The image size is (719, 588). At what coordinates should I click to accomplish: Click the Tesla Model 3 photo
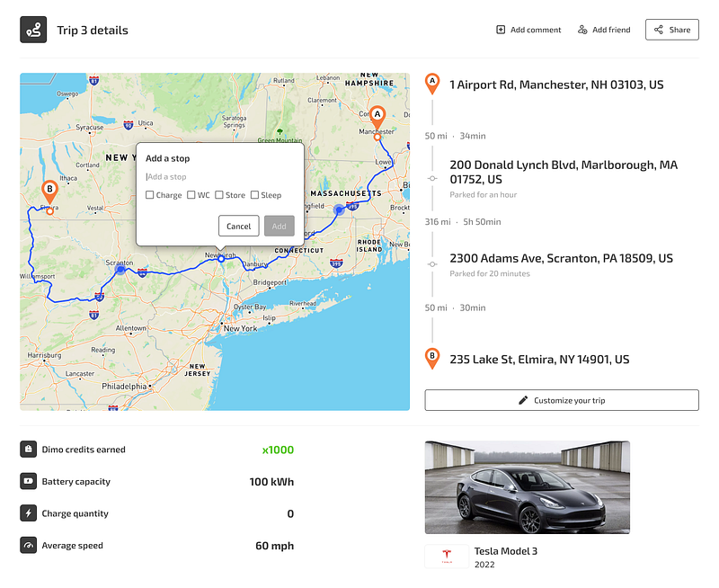528,487
